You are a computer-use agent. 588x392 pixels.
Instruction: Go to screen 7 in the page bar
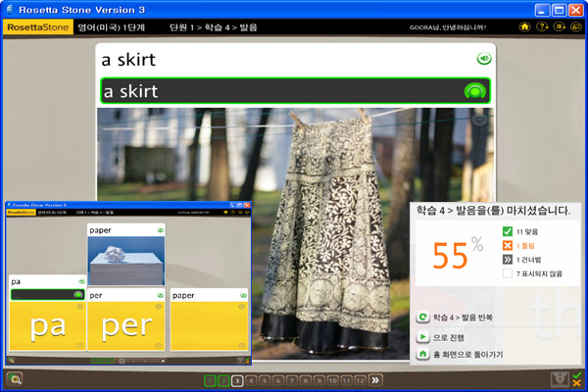(x=292, y=381)
